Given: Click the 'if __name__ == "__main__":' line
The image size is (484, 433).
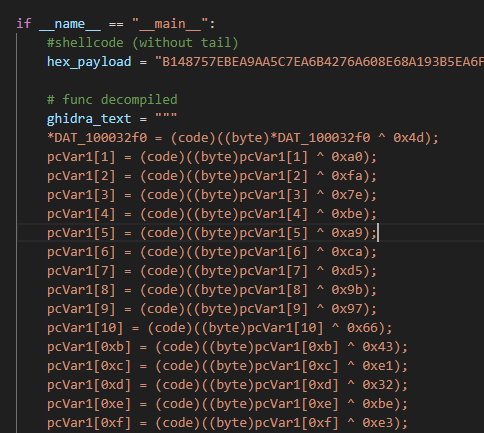Looking at the screenshot, I should pos(116,24).
